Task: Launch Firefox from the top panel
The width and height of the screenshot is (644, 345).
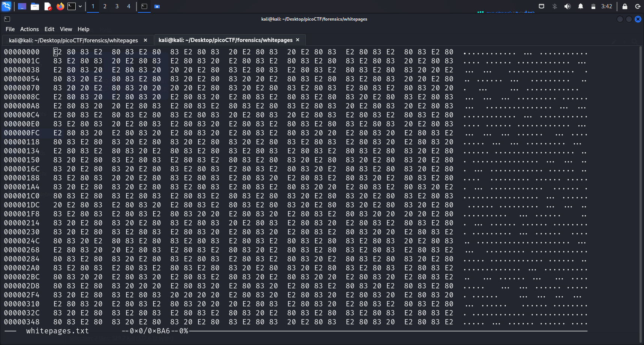Action: pyautogui.click(x=60, y=6)
